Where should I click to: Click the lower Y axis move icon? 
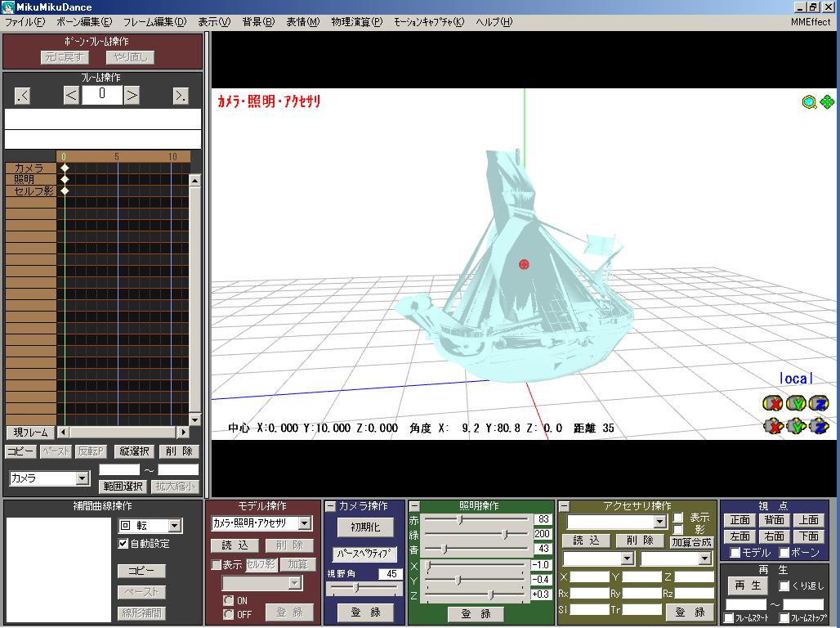(x=797, y=426)
